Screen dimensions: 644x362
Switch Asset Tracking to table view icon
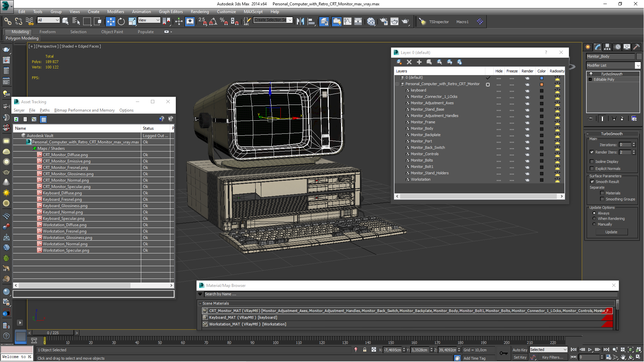pos(43,119)
